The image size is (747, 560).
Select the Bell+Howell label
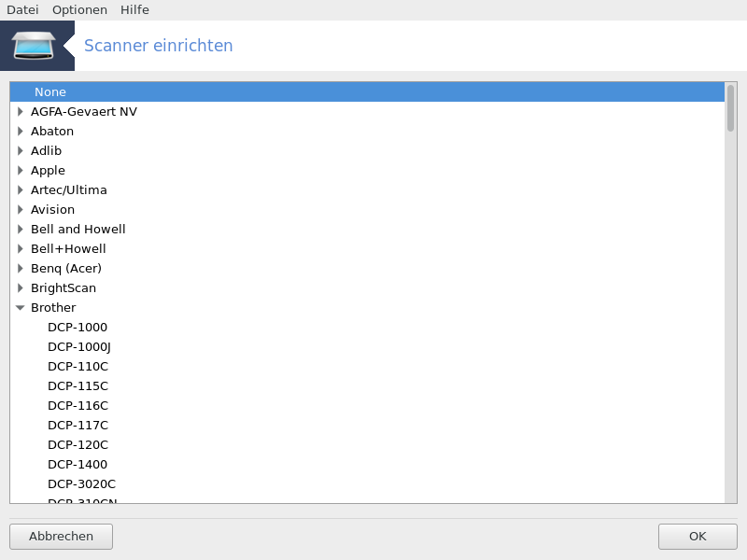68,248
